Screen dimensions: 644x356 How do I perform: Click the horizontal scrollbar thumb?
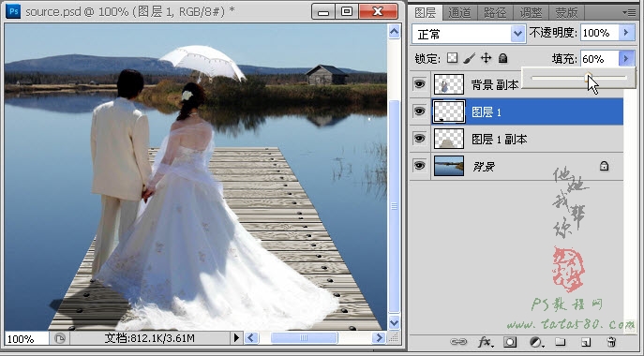(304, 338)
